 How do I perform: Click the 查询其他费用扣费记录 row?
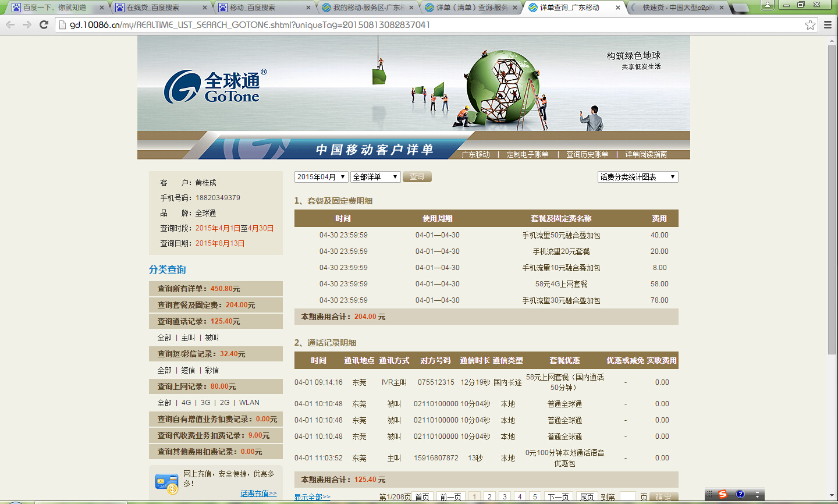coord(216,452)
